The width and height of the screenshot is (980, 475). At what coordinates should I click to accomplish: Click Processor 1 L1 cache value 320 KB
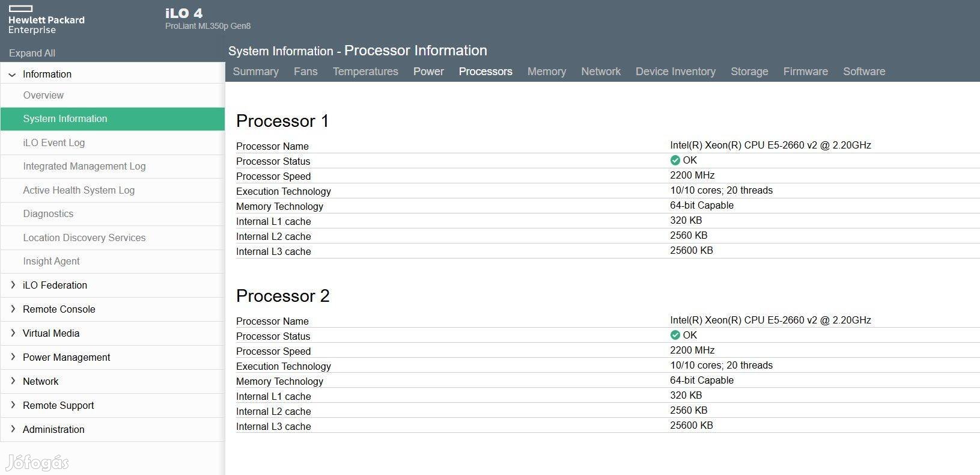click(686, 220)
